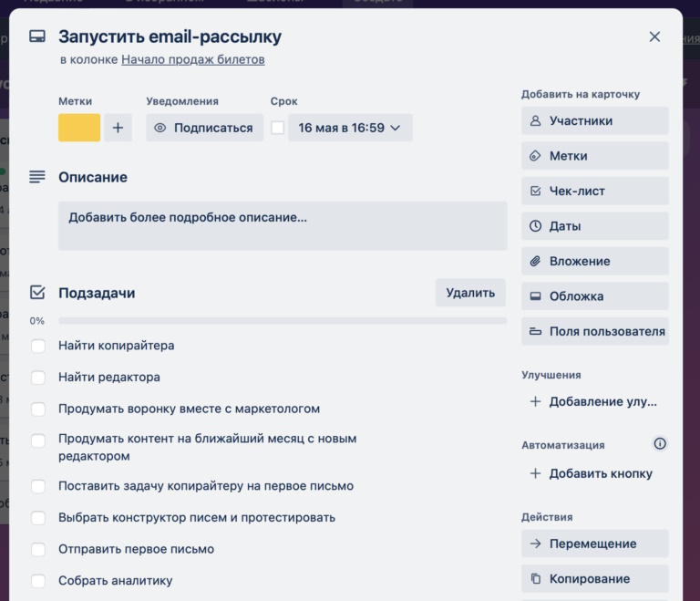
Task: Click the plus to add a label
Action: pyautogui.click(x=118, y=128)
